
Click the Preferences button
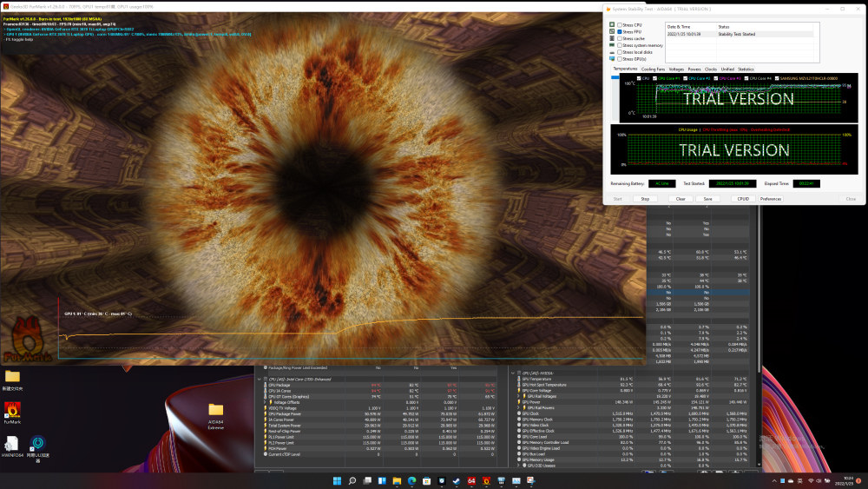click(x=770, y=199)
